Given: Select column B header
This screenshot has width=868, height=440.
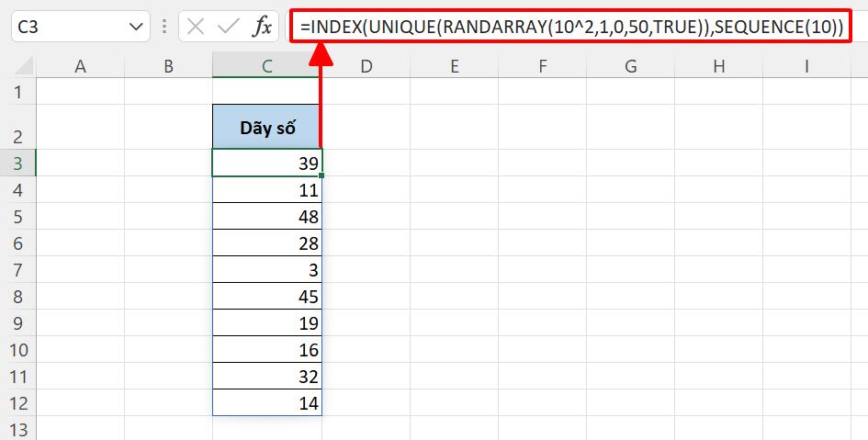Looking at the screenshot, I should [168, 66].
